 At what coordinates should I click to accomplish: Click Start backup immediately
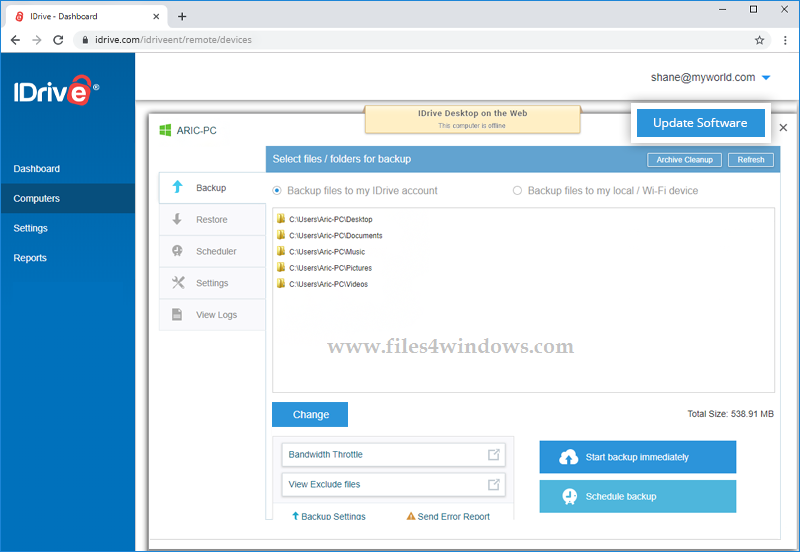[638, 457]
